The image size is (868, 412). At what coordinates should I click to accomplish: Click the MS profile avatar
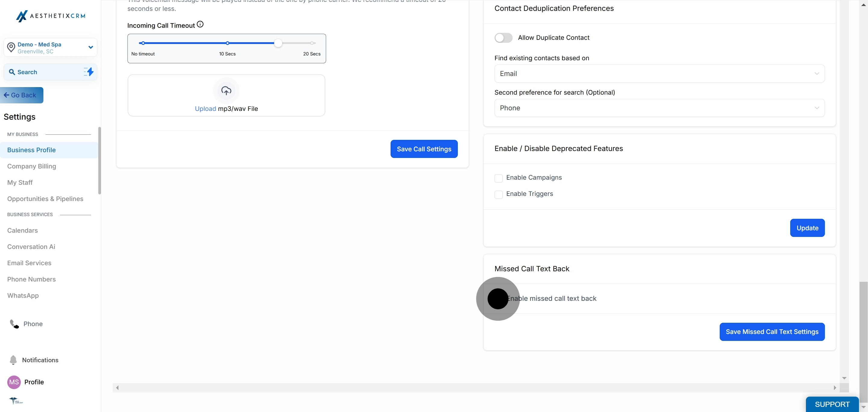pyautogui.click(x=14, y=382)
